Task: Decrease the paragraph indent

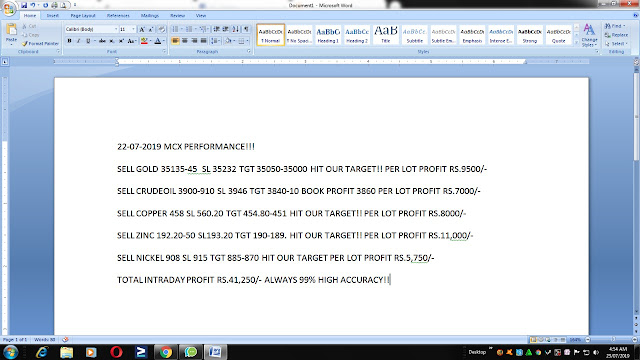Action: (216, 29)
